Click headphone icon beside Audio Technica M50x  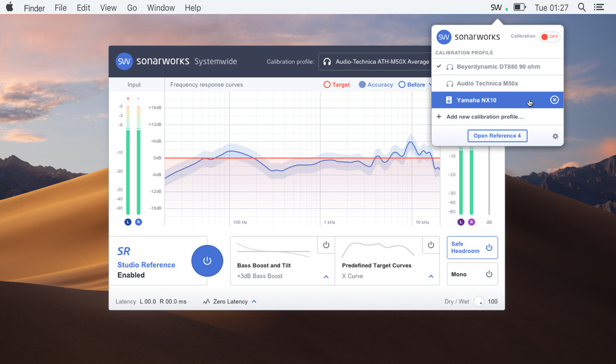(450, 83)
